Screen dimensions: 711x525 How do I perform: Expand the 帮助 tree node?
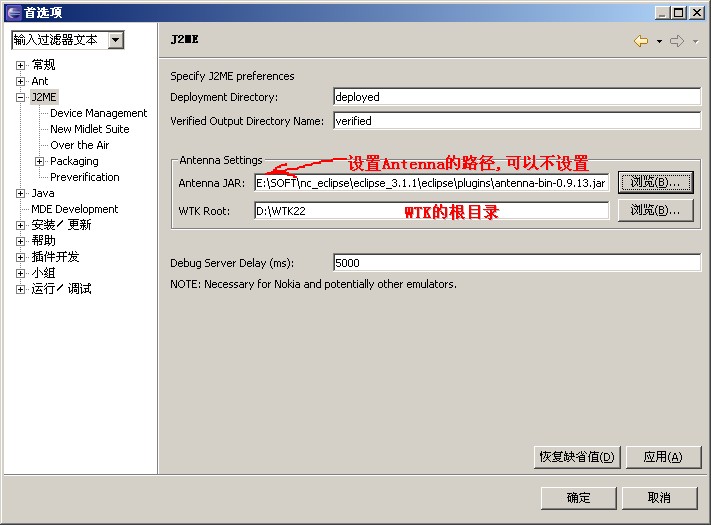pos(20,241)
